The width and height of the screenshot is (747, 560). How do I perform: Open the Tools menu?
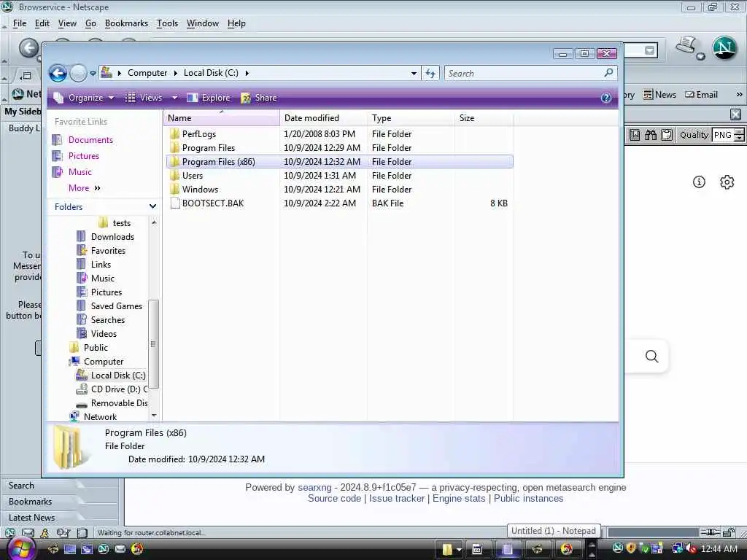click(167, 23)
